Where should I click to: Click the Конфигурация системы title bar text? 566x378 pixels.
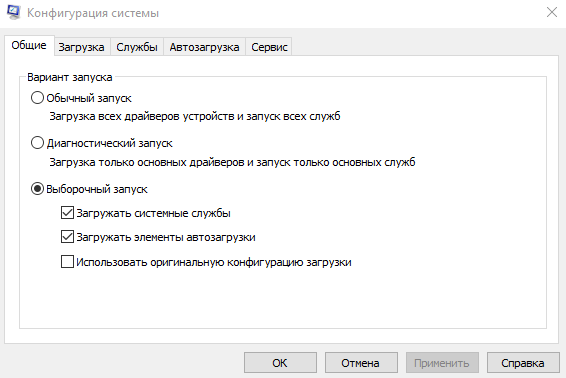pos(93,13)
